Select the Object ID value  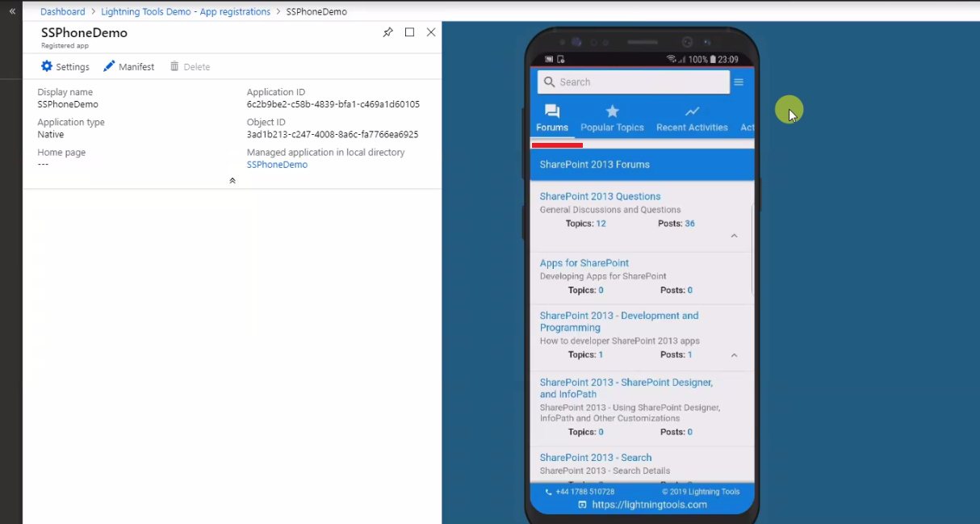(333, 134)
